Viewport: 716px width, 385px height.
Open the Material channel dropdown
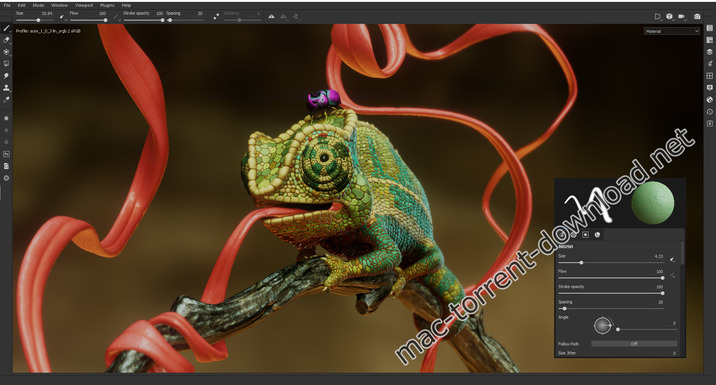click(x=672, y=31)
